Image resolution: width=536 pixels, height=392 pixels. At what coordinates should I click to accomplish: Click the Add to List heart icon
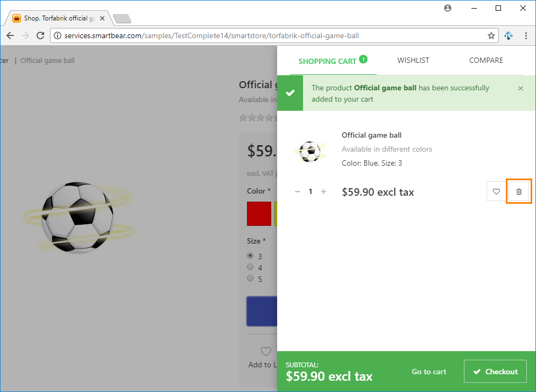(x=266, y=351)
